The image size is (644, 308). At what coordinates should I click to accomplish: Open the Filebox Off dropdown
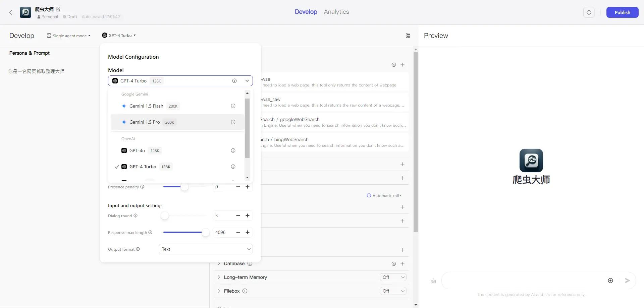(393, 291)
